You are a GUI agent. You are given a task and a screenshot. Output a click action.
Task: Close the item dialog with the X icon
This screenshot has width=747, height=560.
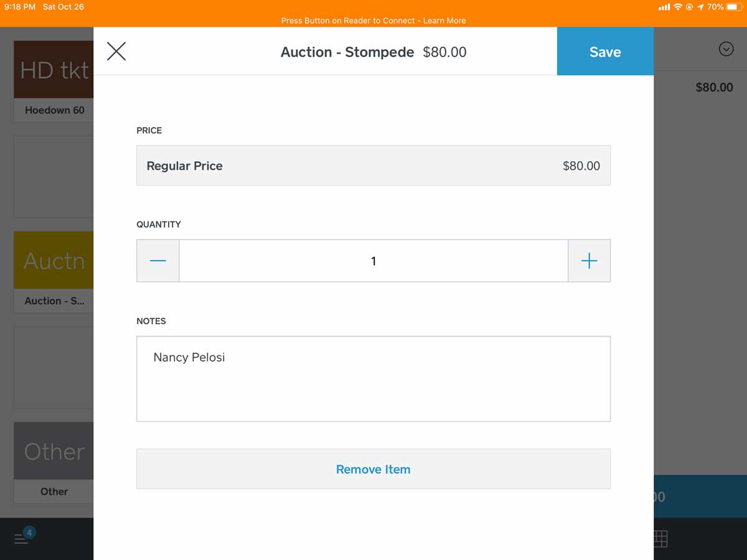[116, 52]
